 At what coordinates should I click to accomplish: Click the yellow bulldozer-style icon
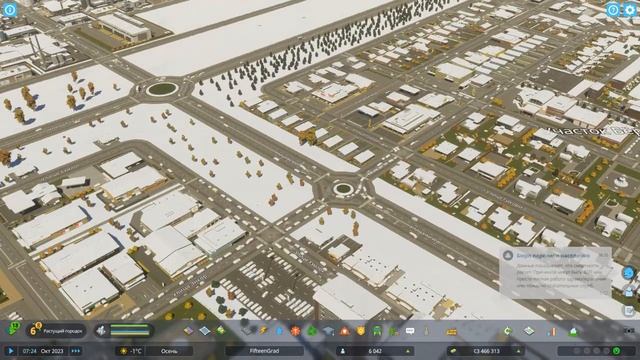(451, 331)
